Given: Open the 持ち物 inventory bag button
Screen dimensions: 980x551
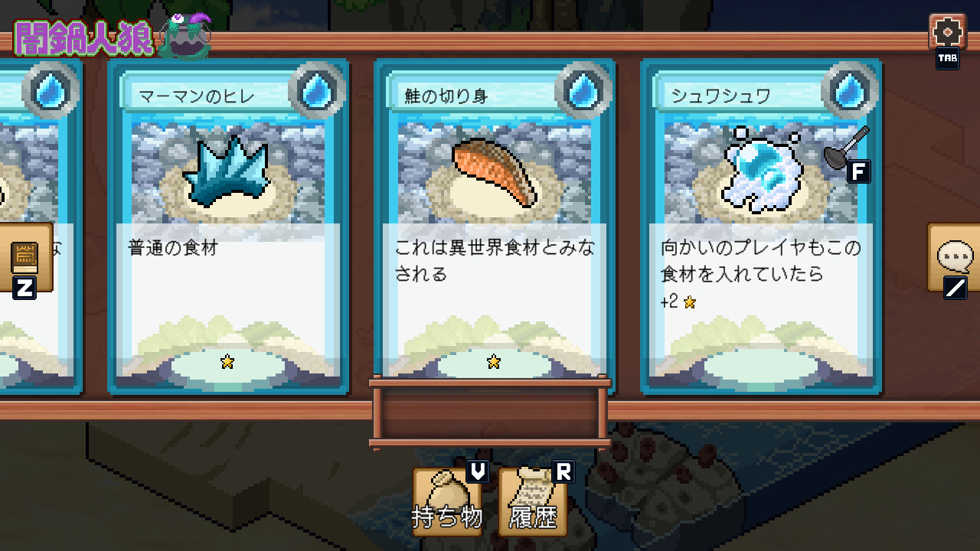Looking at the screenshot, I should pyautogui.click(x=448, y=500).
